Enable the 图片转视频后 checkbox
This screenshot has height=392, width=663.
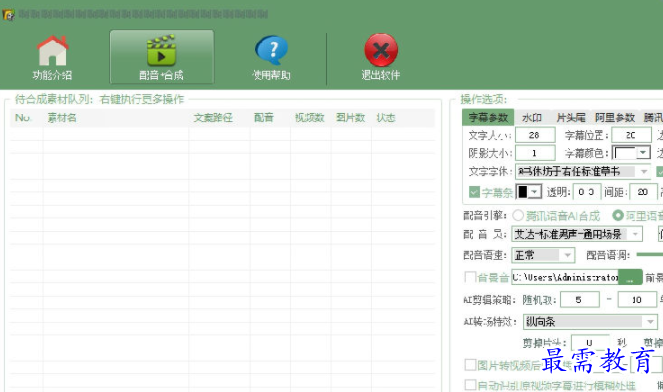pos(470,365)
